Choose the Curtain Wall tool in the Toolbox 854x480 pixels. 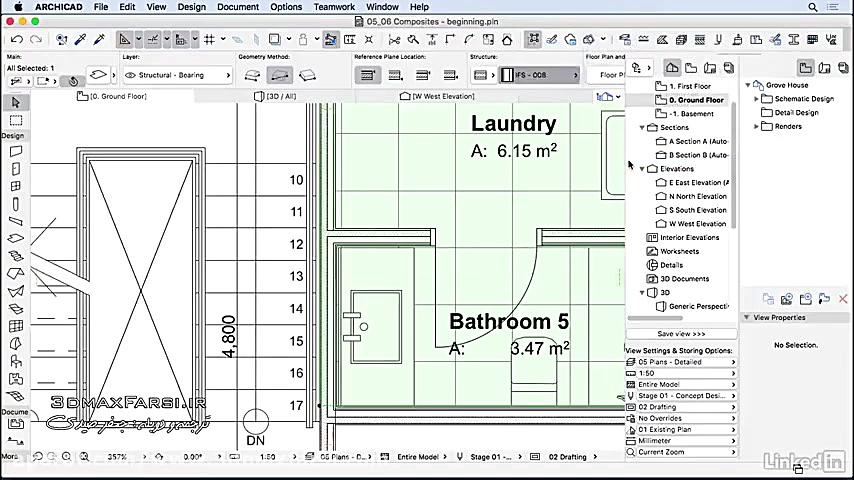click(16, 326)
